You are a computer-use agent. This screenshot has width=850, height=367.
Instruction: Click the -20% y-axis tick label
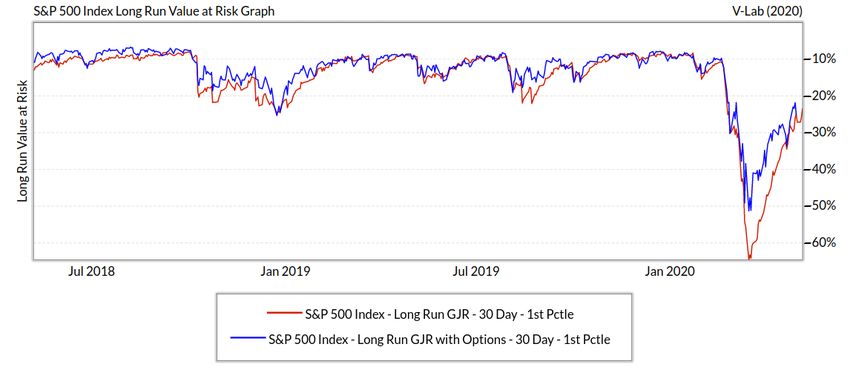[x=824, y=95]
